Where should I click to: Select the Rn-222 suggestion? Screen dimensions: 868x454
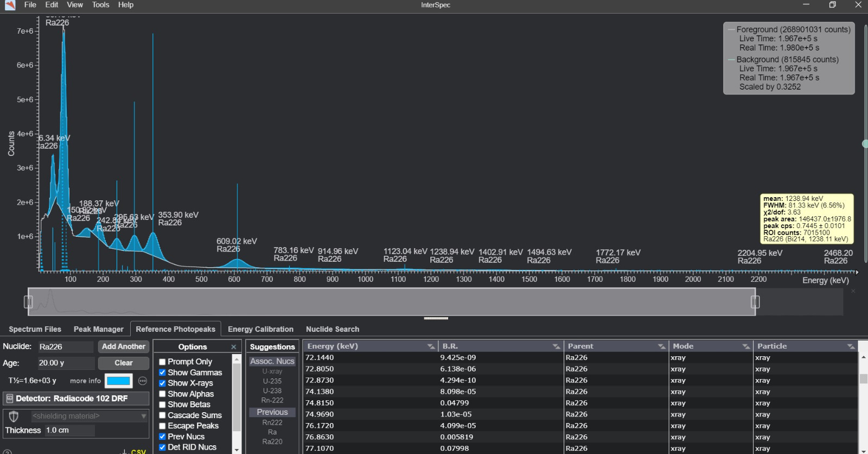tap(272, 401)
